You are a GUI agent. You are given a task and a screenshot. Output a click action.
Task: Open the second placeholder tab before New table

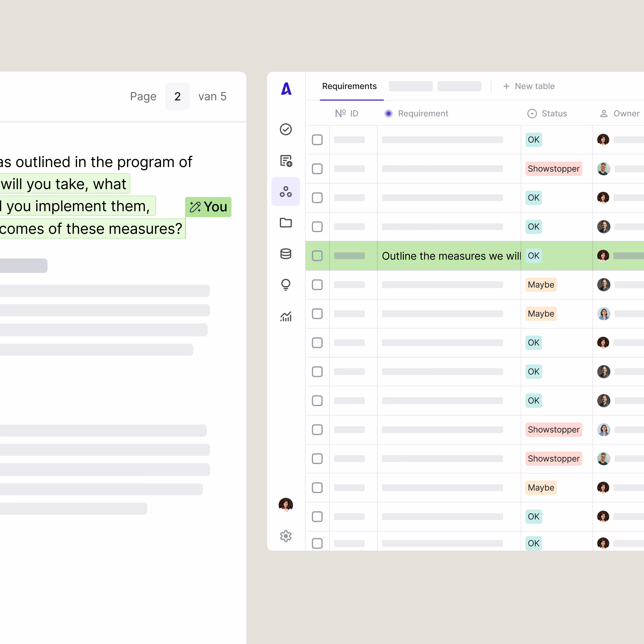click(459, 86)
